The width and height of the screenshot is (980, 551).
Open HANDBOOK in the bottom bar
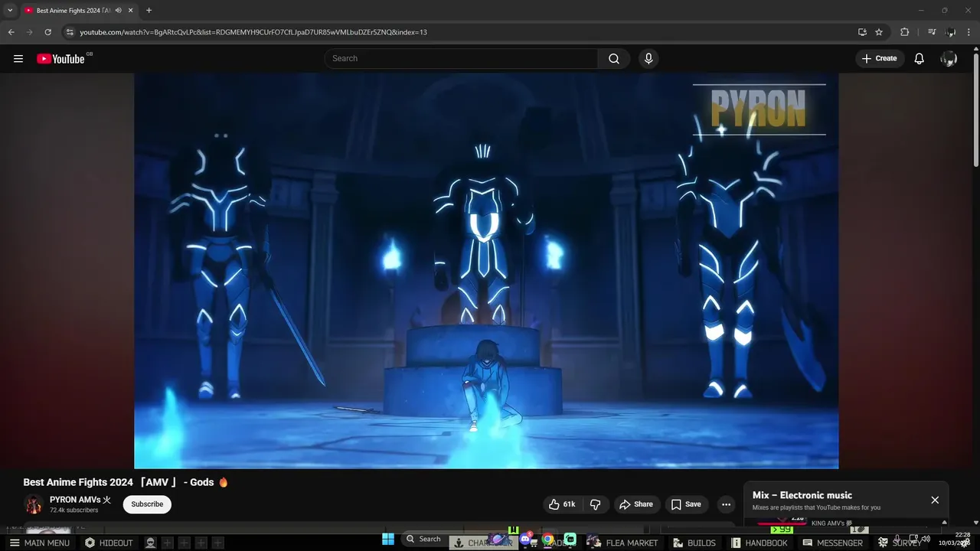tap(759, 543)
